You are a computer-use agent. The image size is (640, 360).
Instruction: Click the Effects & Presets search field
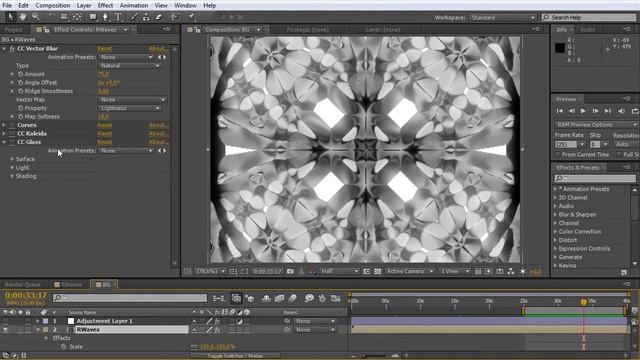(595, 178)
